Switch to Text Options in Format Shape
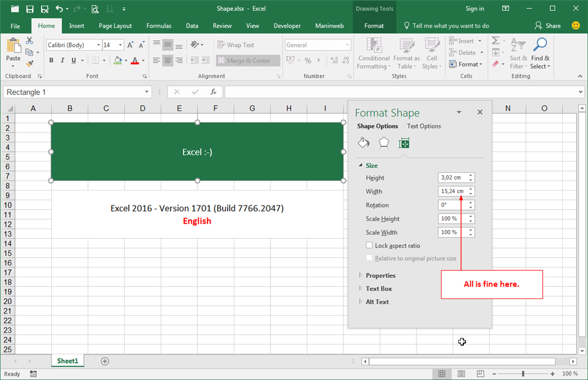 click(424, 126)
